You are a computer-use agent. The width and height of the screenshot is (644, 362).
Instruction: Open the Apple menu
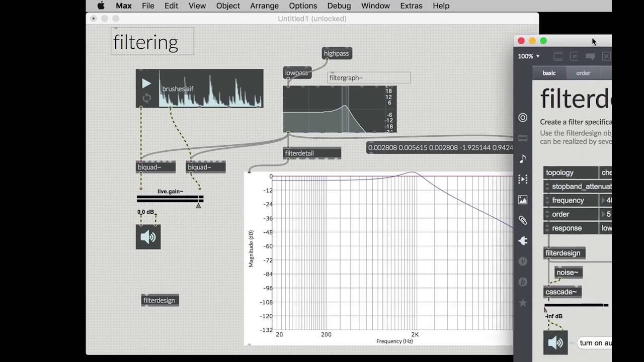coord(101,6)
